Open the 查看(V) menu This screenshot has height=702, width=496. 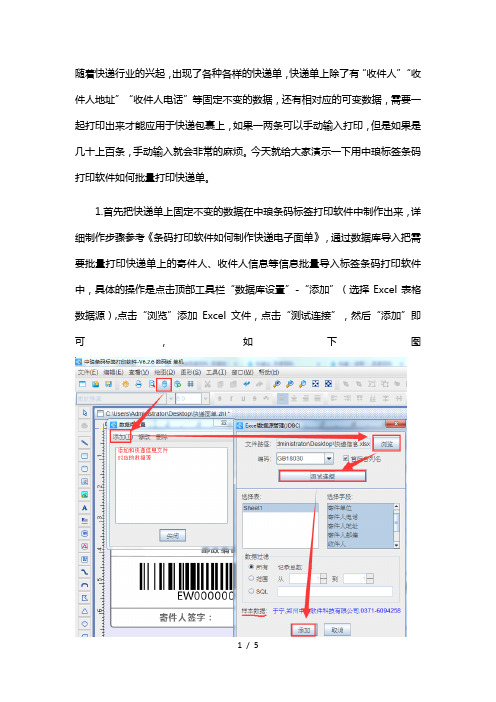click(x=138, y=372)
